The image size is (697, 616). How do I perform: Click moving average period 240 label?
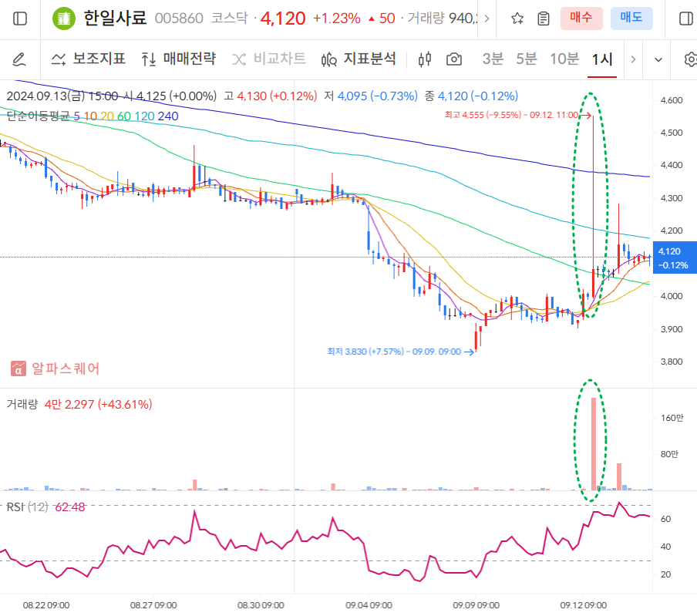tap(168, 116)
